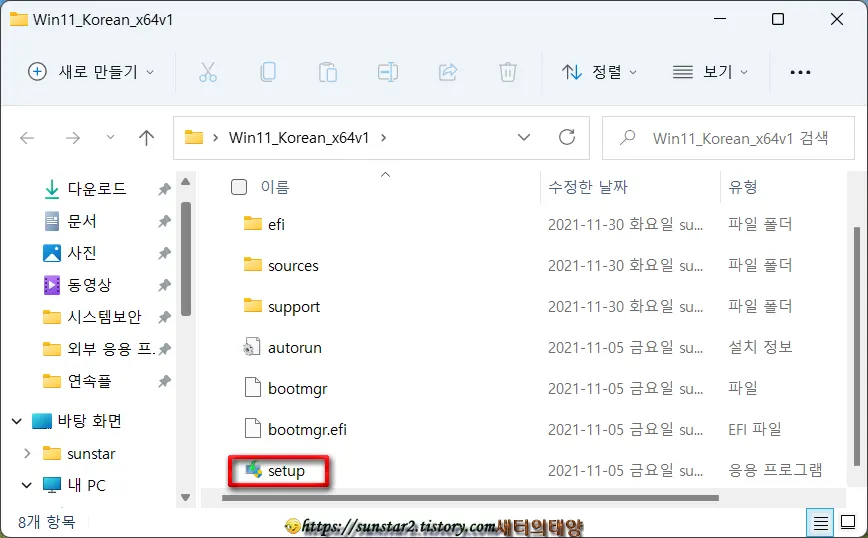Image resolution: width=868 pixels, height=538 pixels.
Task: Unpin 다운로드 using its pin icon
Action: 164,189
